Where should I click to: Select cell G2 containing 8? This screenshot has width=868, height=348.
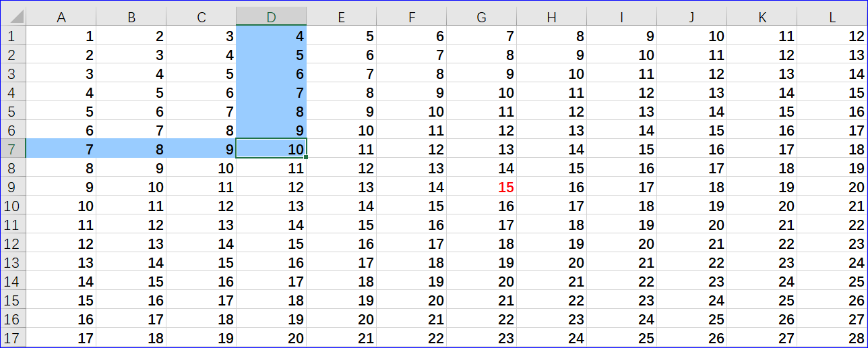(x=482, y=55)
